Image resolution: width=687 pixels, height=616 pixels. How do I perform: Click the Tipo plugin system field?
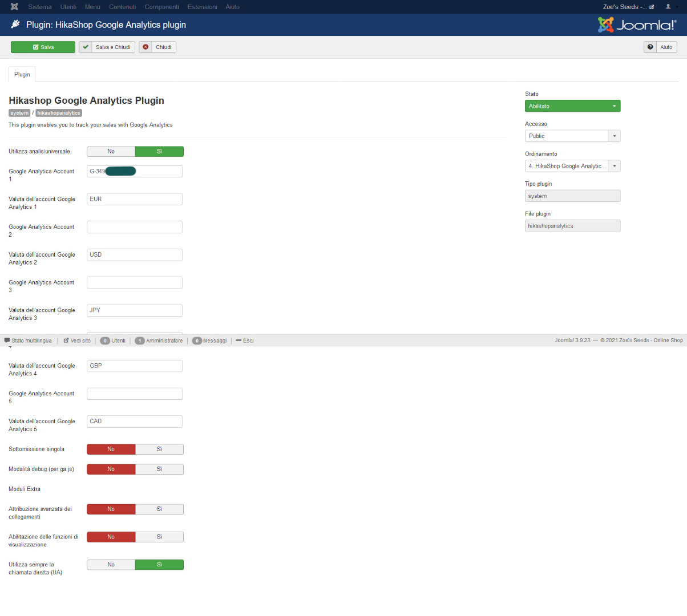coord(572,196)
